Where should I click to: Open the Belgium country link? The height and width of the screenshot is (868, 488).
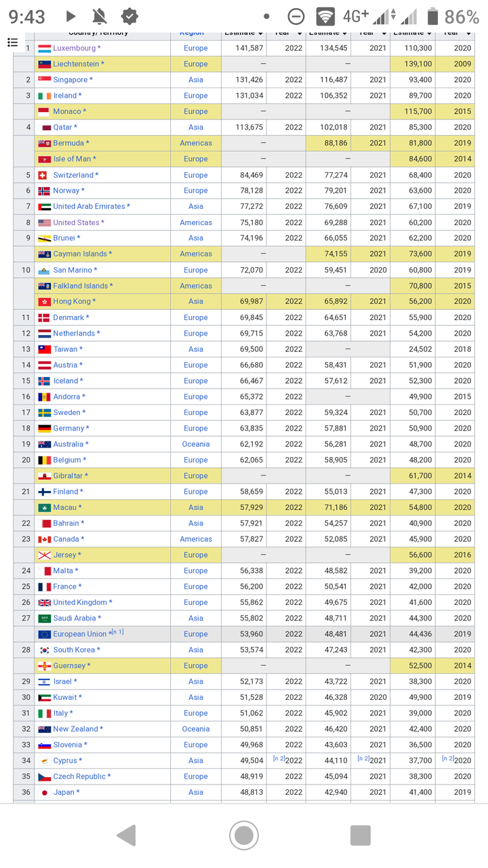(67, 460)
